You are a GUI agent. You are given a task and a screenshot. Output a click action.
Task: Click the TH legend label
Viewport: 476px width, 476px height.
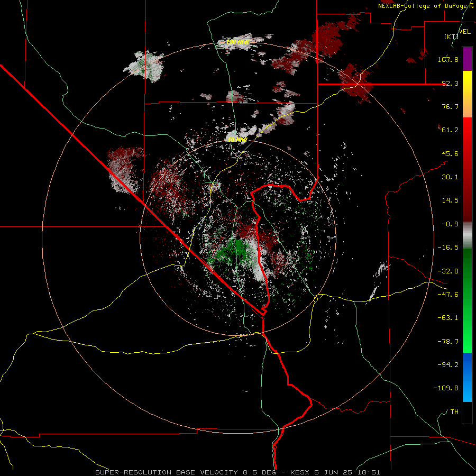454,412
